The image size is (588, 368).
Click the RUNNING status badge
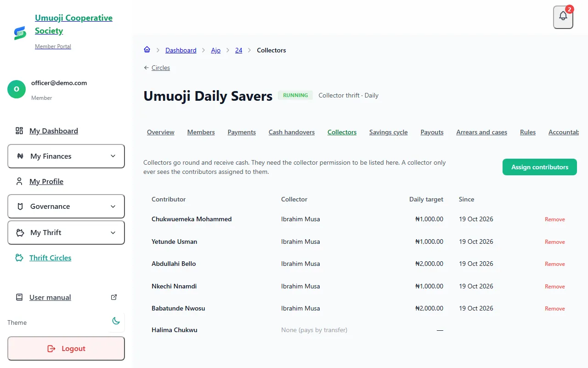[295, 95]
